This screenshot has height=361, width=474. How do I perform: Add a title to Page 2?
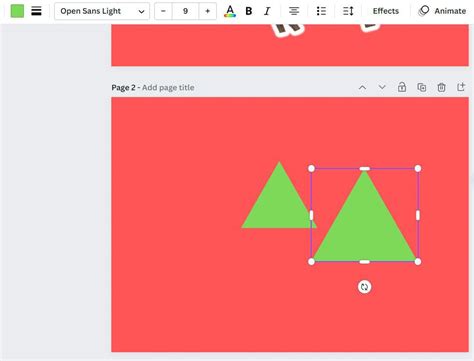click(x=168, y=88)
